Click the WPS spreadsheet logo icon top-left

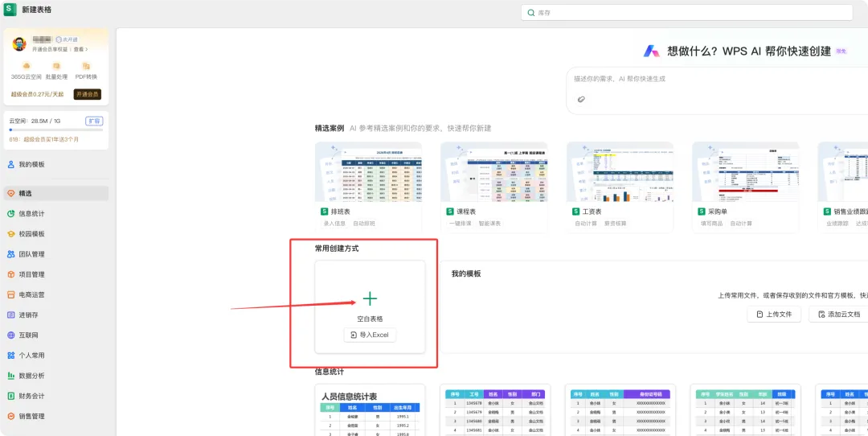(10, 10)
